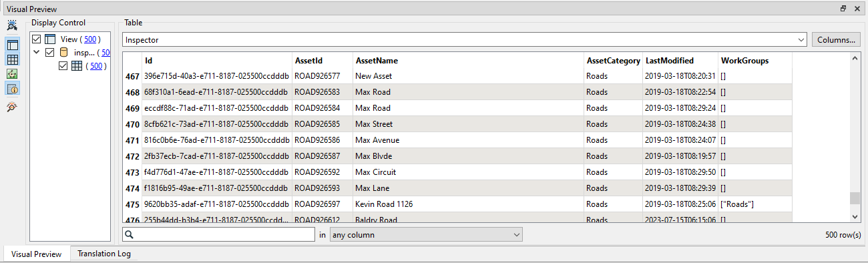Open the Inspector table dropdown
This screenshot has width=868, height=263.
[801, 40]
